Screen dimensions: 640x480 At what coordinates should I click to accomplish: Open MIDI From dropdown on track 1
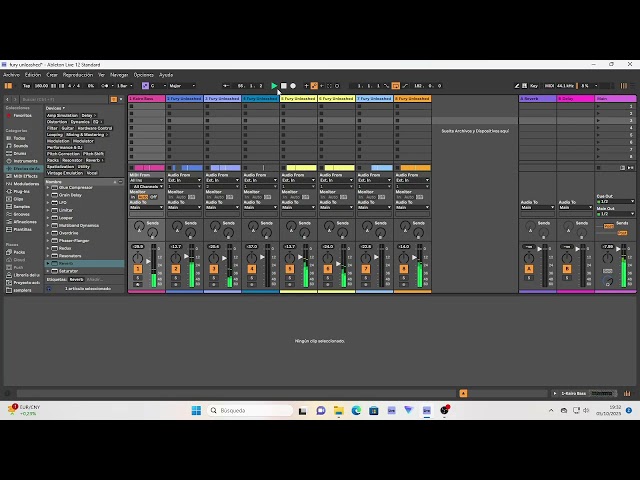[146, 180]
